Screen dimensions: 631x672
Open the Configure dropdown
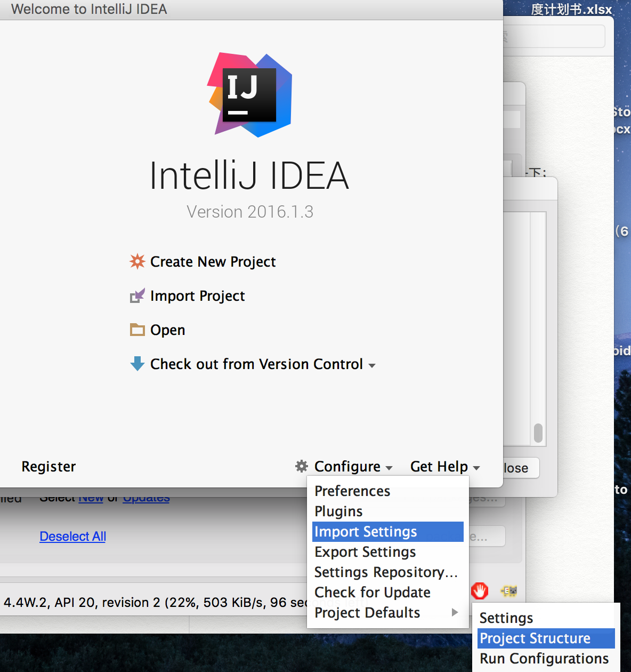pyautogui.click(x=353, y=467)
